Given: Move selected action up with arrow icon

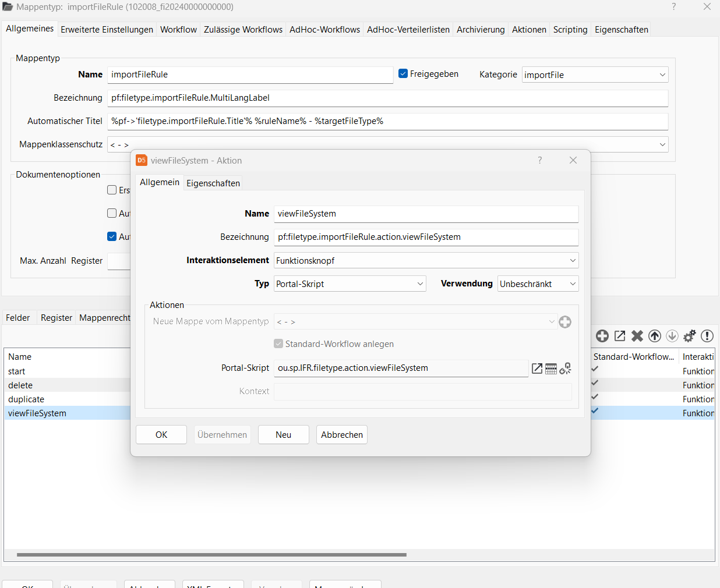Looking at the screenshot, I should 655,336.
